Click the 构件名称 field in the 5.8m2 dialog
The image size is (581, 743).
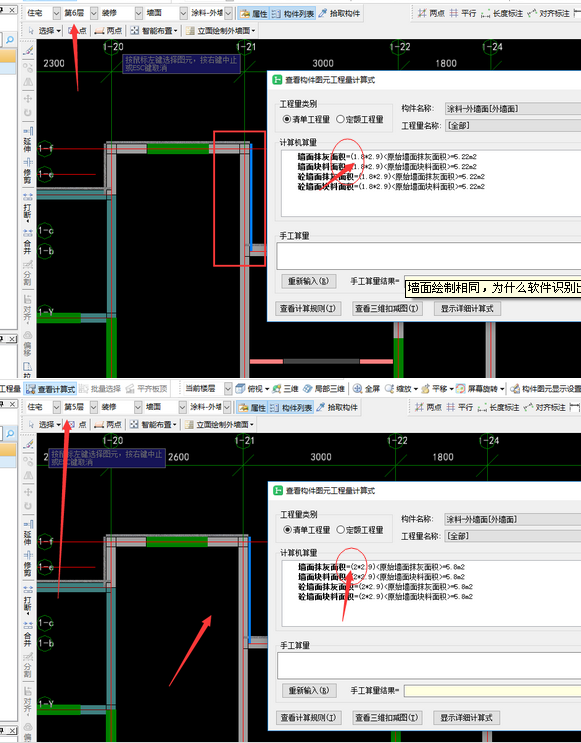(513, 519)
